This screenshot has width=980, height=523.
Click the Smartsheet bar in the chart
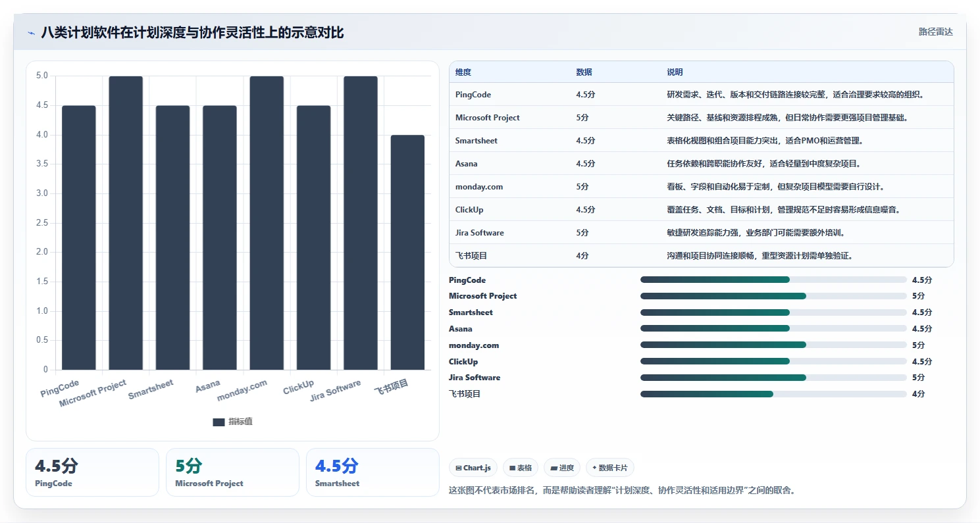[x=172, y=237]
